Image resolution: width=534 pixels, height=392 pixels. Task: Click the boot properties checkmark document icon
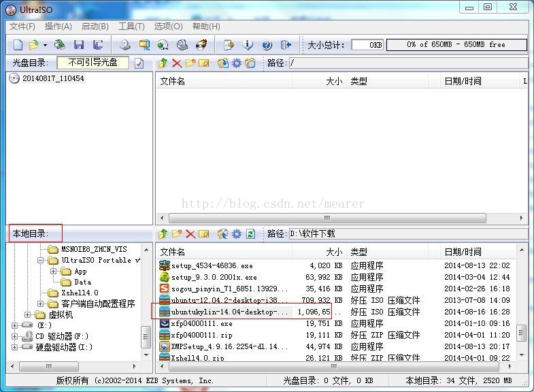pos(139,63)
